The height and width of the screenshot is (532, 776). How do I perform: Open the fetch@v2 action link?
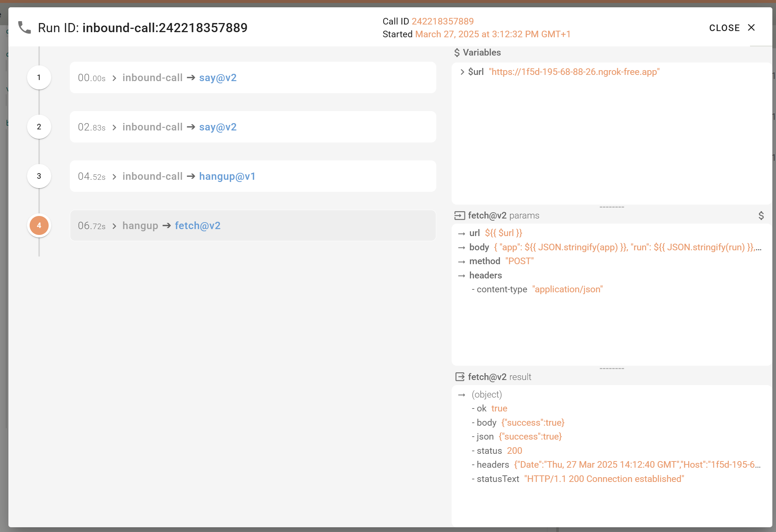[197, 226]
